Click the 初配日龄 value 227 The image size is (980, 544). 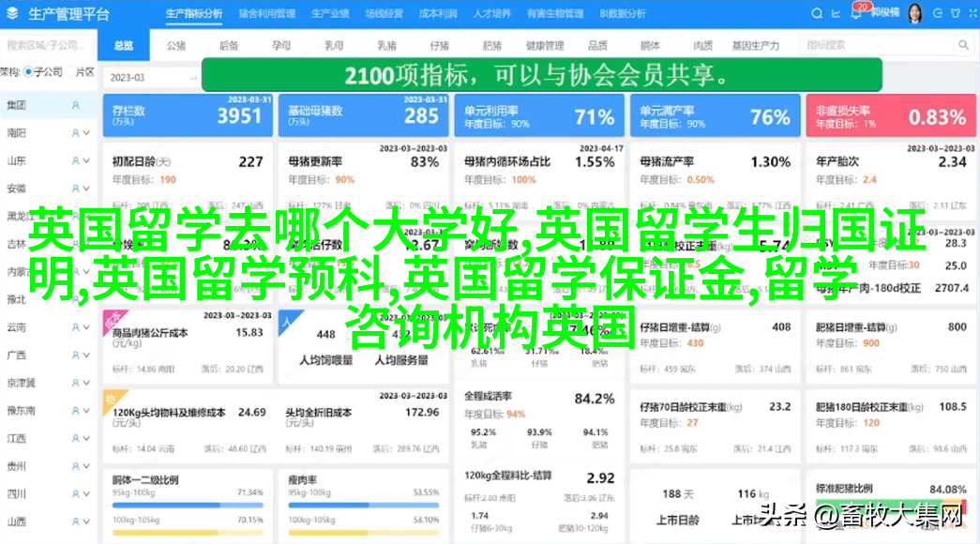click(x=250, y=162)
